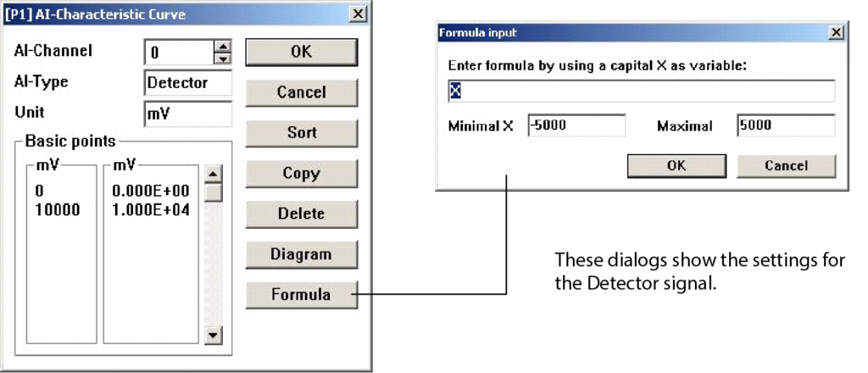Focus the formula entry field
Viewport: 868px width, 373px height.
point(641,91)
